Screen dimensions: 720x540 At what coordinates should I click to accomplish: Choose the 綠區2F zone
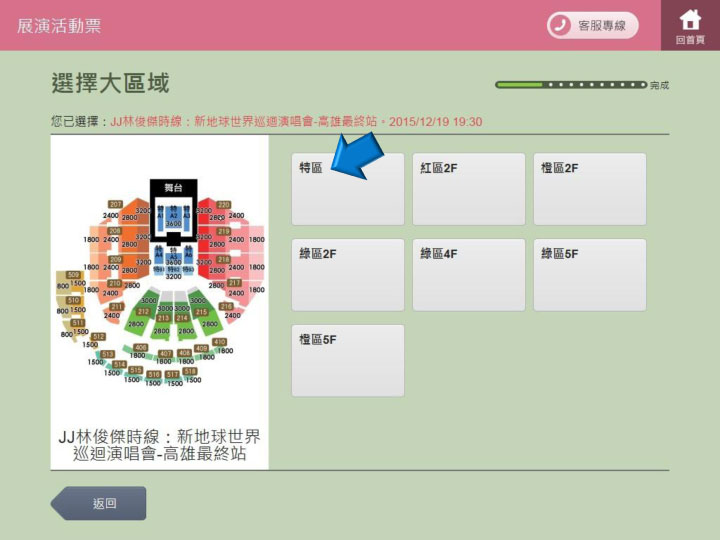coord(348,275)
